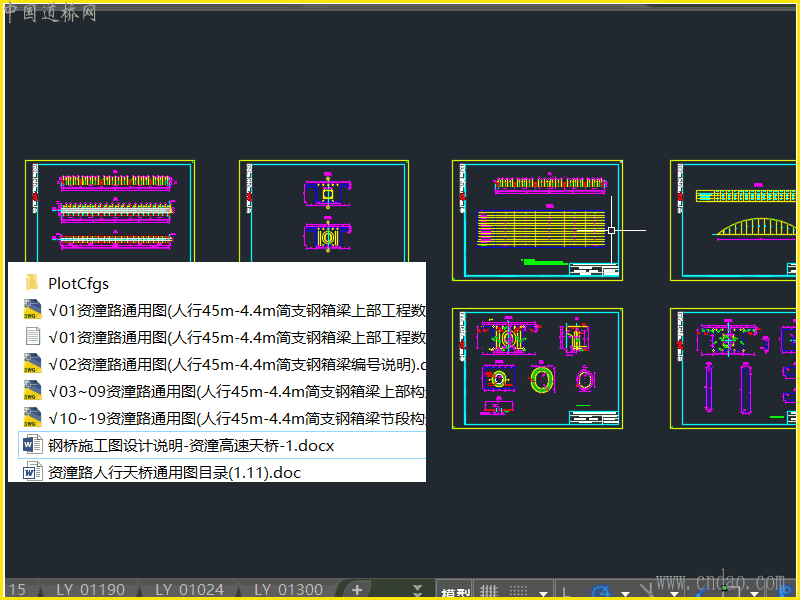Click the DWG icon beside √02 编号说明 file
This screenshot has height=600, width=800.
pos(32,364)
